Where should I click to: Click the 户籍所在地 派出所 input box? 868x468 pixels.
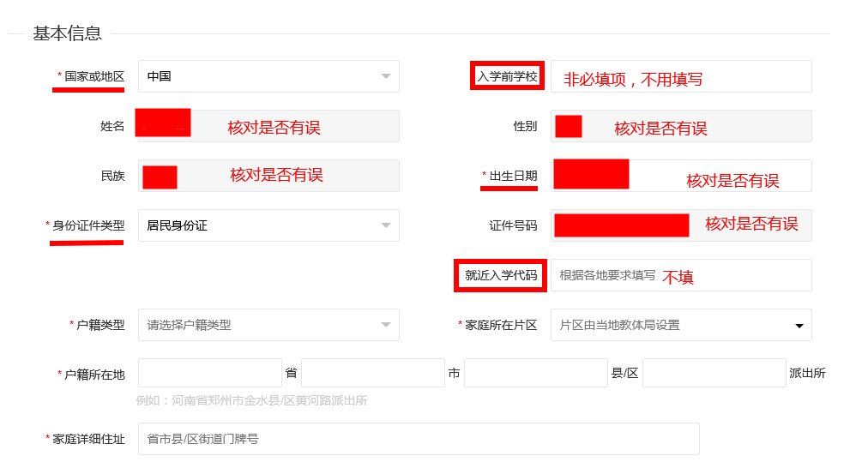pyautogui.click(x=714, y=373)
